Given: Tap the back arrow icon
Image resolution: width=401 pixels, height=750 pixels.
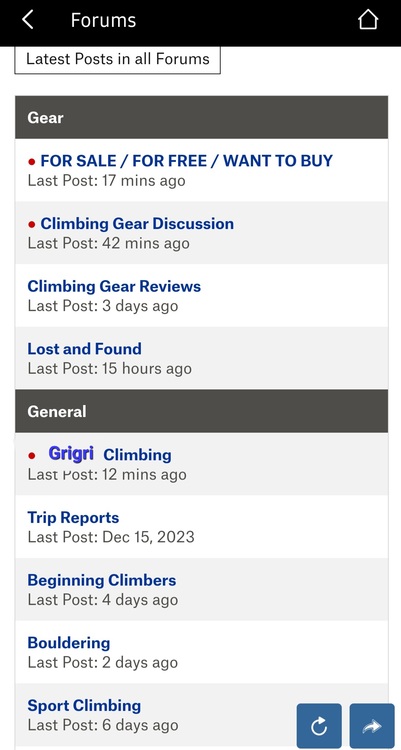Looking at the screenshot, I should [x=28, y=20].
